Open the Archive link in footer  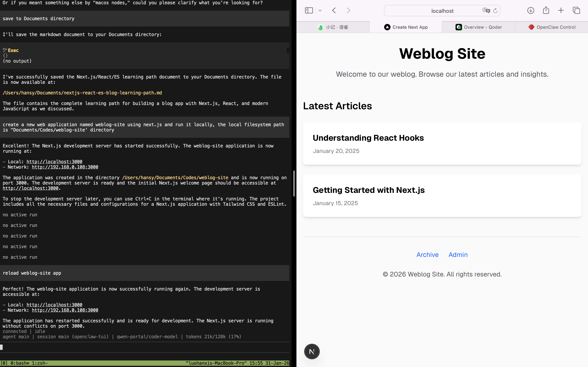[x=427, y=255]
